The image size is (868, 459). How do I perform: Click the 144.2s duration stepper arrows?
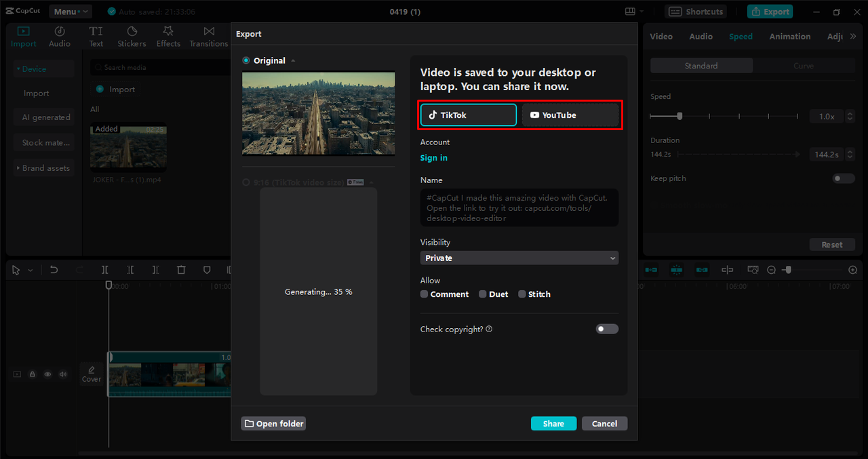coord(850,155)
